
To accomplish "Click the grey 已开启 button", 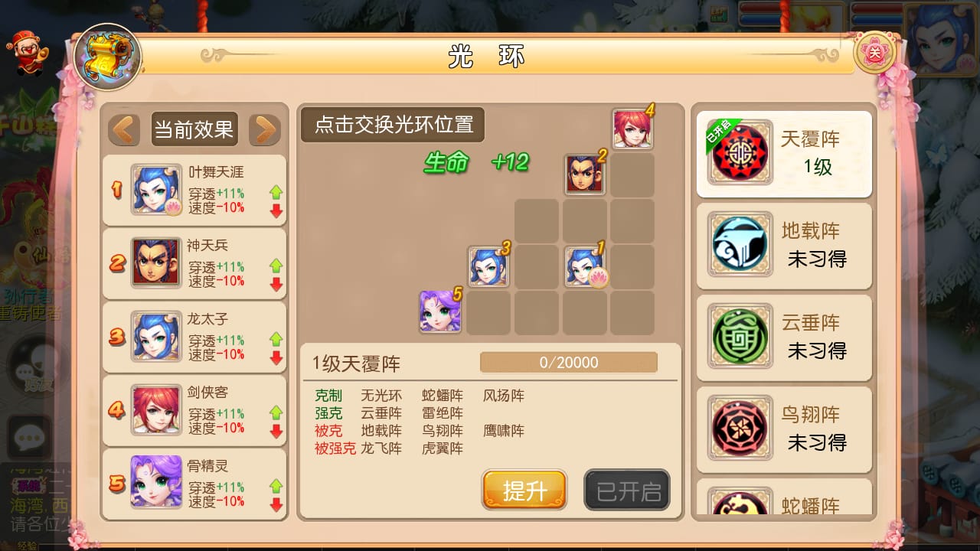I will [627, 490].
